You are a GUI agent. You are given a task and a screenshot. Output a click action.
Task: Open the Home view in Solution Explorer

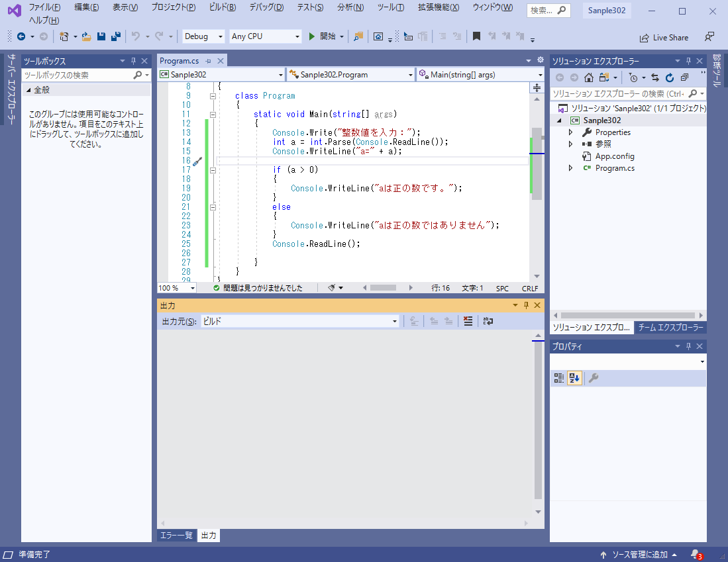588,77
